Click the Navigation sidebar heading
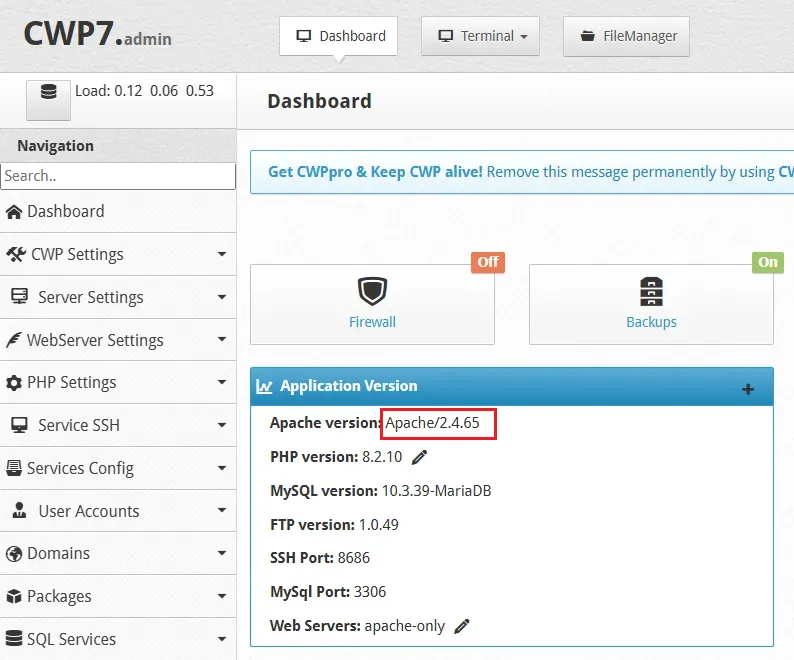The width and height of the screenshot is (794, 660). pyautogui.click(x=56, y=146)
